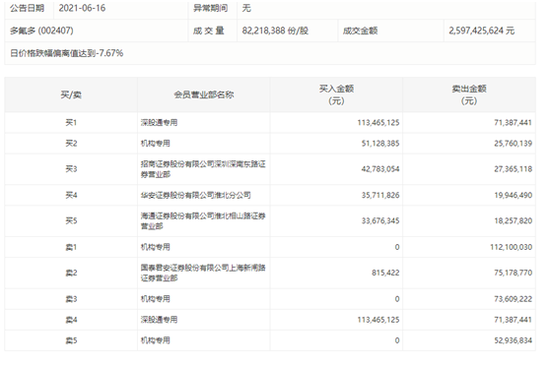Select the 卖4 row label
The width and height of the screenshot is (550, 367).
[71, 320]
